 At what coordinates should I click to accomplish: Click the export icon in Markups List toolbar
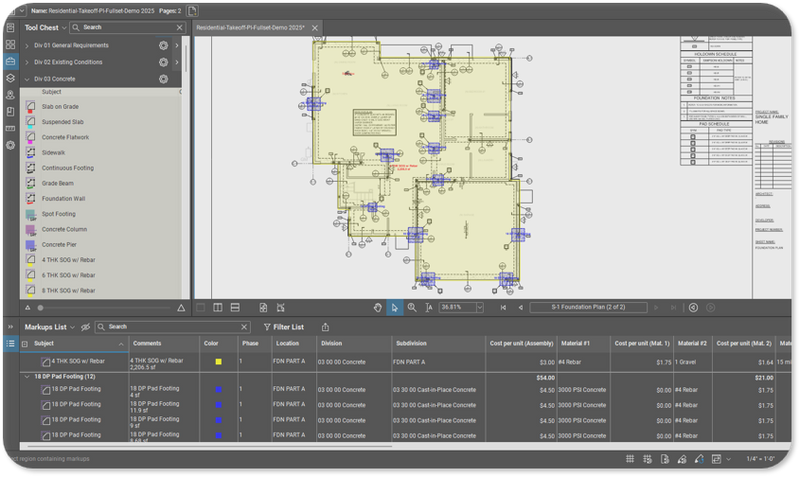click(326, 327)
